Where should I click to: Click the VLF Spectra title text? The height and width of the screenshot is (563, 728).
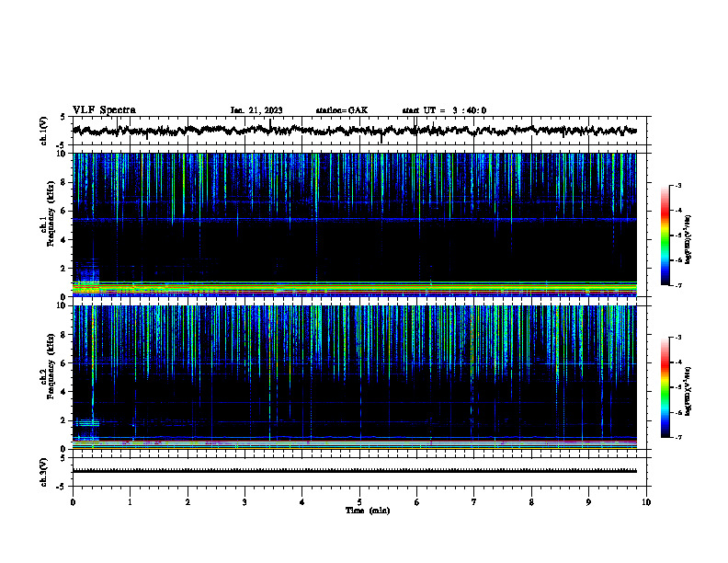104,110
